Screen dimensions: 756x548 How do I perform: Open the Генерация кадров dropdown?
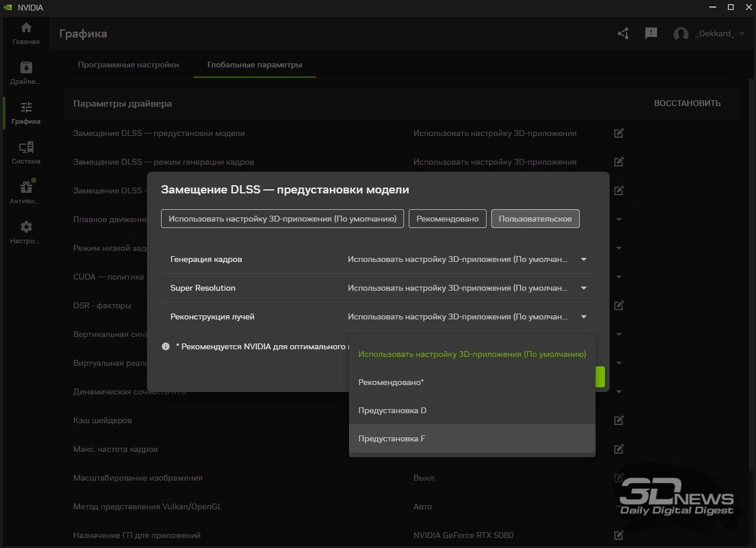467,259
